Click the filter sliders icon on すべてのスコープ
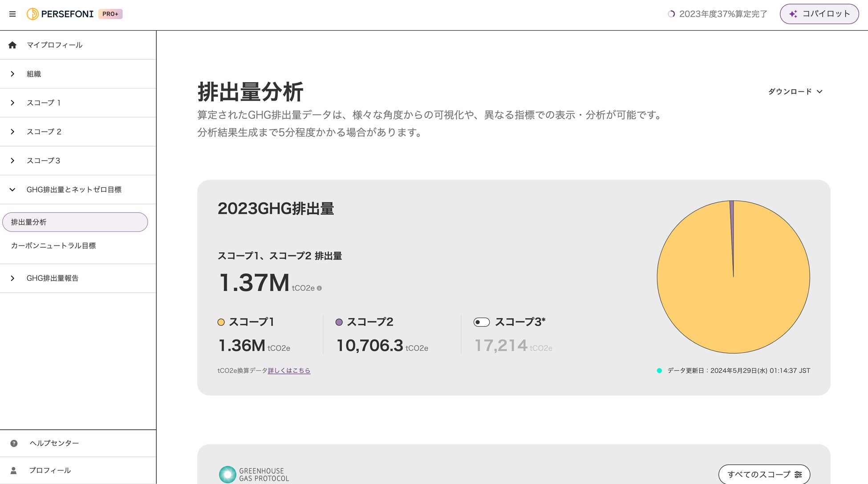This screenshot has height=484, width=868. 798,475
